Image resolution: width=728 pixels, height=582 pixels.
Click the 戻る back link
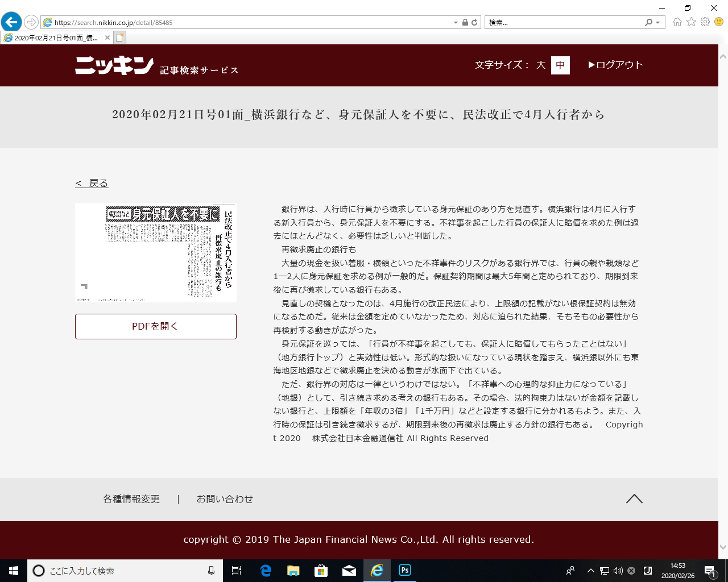pos(92,183)
